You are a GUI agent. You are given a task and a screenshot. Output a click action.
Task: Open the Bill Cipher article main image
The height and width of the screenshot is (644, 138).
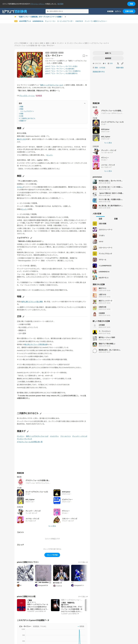click(x=30, y=65)
